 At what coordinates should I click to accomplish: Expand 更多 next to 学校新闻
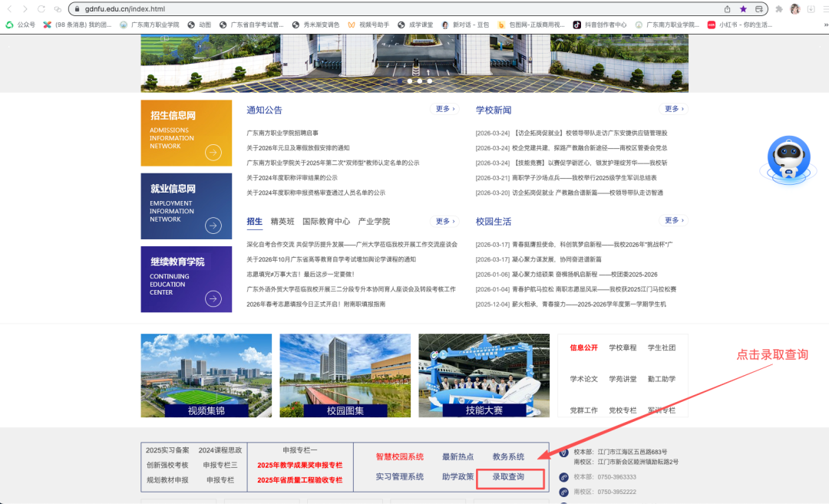675,109
